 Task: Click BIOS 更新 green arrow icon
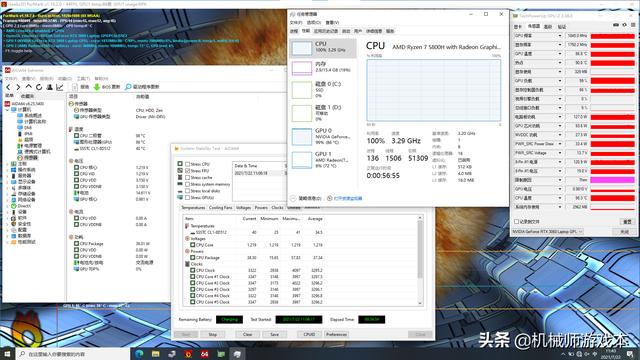tap(97, 87)
